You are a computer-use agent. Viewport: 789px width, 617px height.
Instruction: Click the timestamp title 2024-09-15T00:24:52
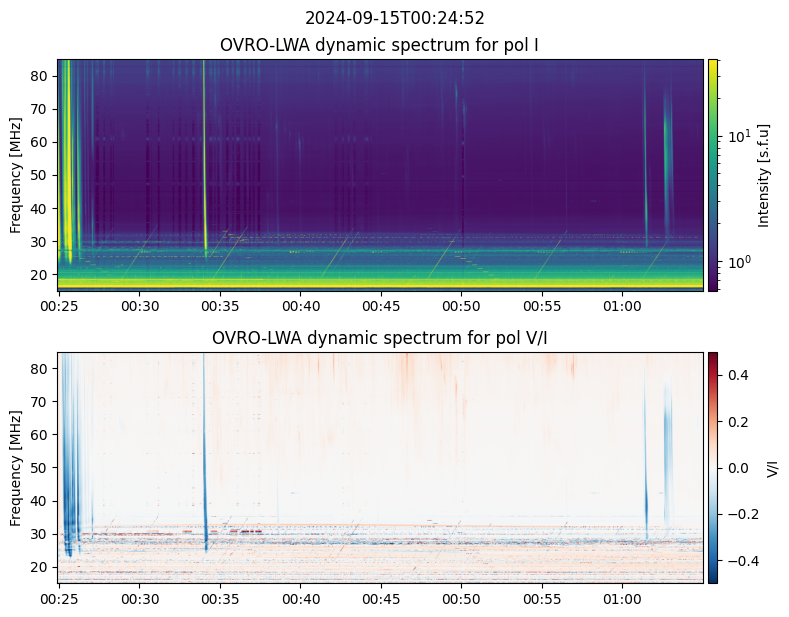pyautogui.click(x=394, y=19)
